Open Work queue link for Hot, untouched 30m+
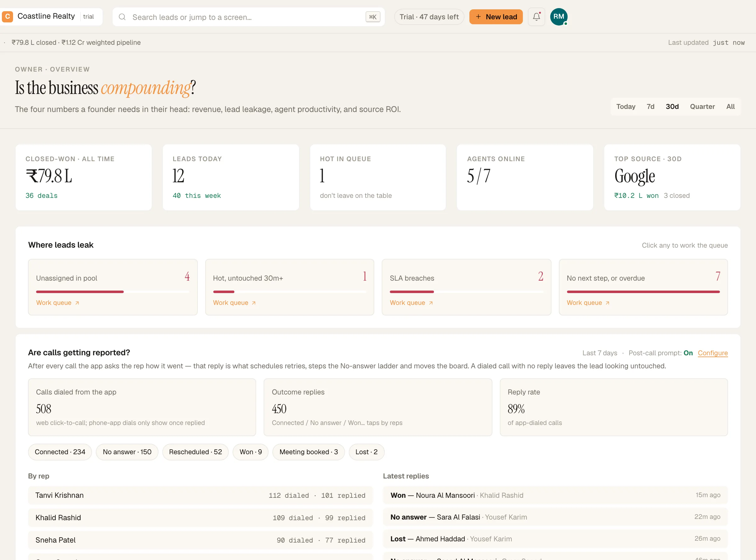The image size is (756, 560). [x=234, y=303]
